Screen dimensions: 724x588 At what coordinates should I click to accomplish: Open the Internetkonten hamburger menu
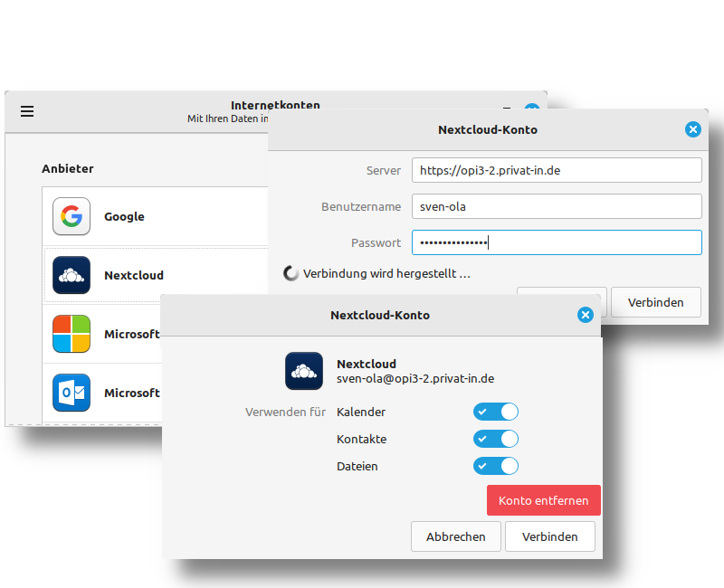point(27,111)
